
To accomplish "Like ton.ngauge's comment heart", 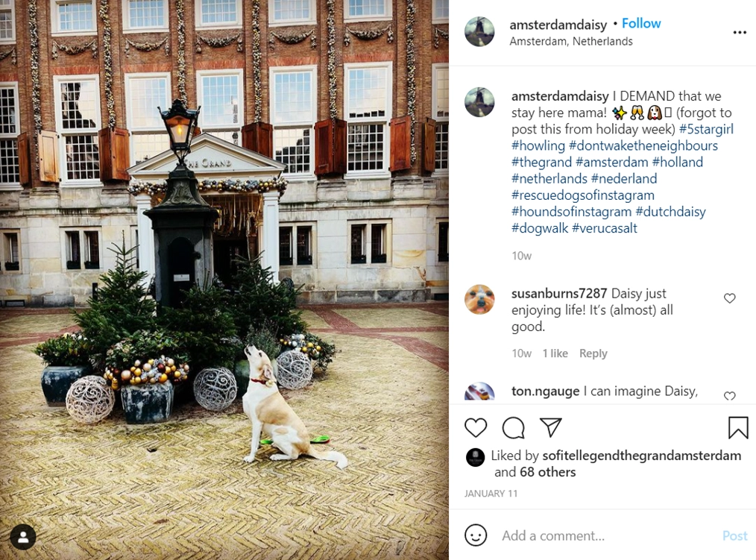I will point(729,396).
